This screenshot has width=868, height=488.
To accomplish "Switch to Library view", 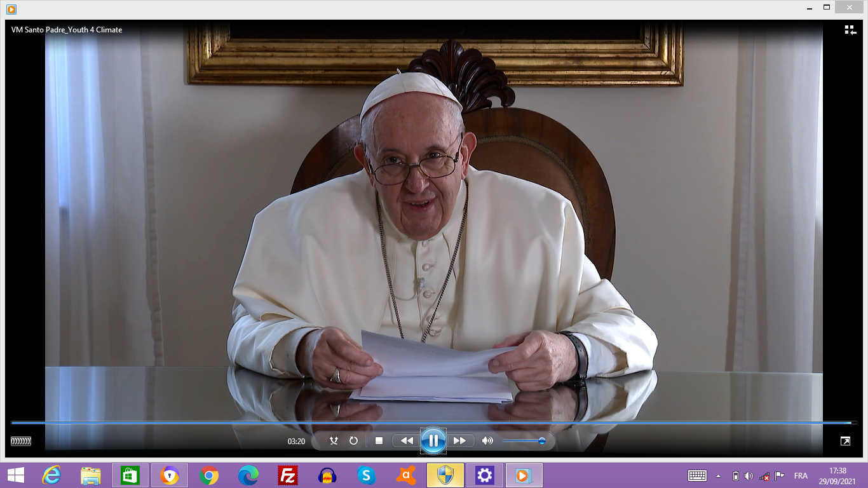I will [850, 30].
